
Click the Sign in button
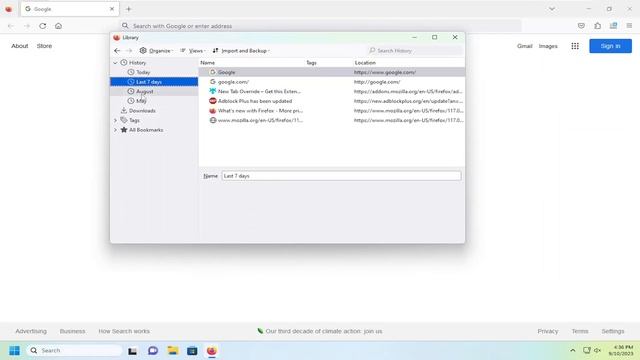tap(610, 46)
